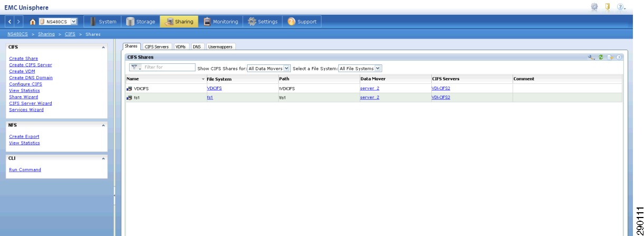Switch to the DNS tab
Image resolution: width=644 pixels, height=236 pixels.
point(197,46)
